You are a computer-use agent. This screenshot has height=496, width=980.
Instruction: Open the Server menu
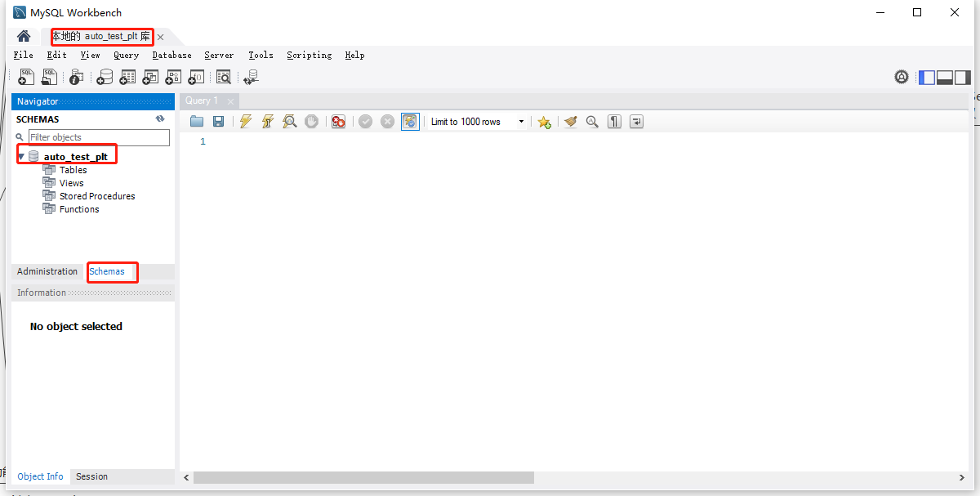(x=219, y=55)
